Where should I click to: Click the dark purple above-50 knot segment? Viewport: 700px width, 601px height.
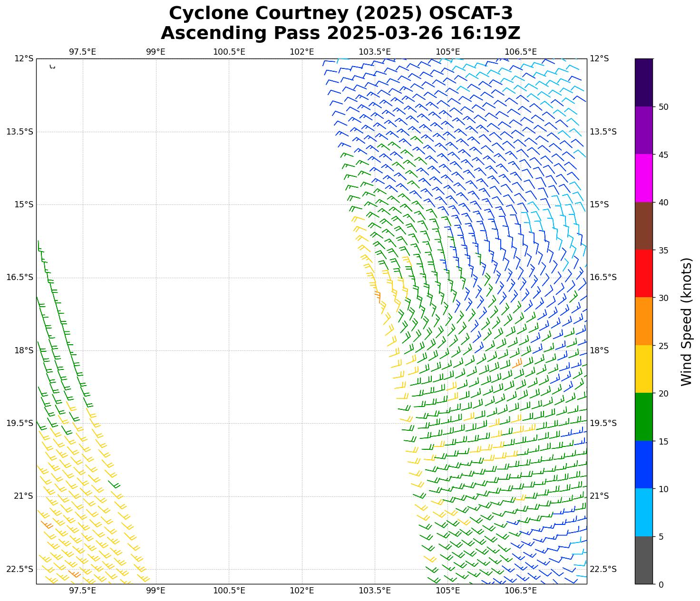tap(644, 82)
